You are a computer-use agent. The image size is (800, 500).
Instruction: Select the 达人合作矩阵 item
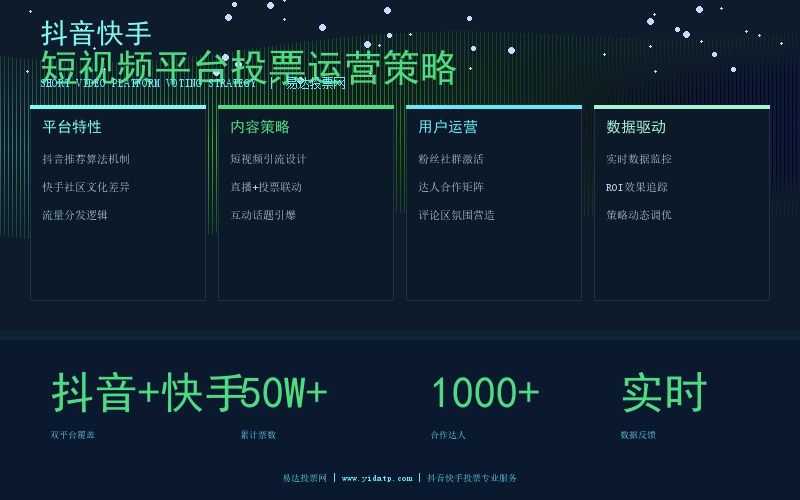pyautogui.click(x=451, y=187)
